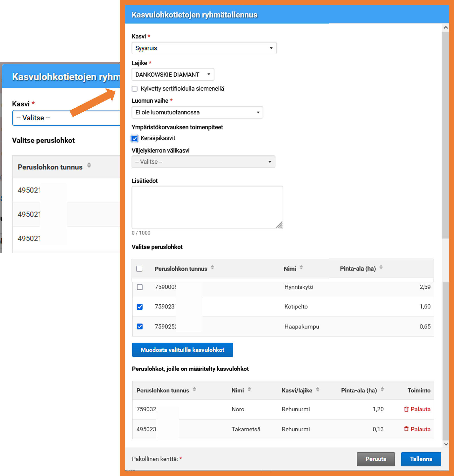Image resolution: width=454 pixels, height=476 pixels.
Task: Click the scrollbar down arrow
Action: coord(446,444)
